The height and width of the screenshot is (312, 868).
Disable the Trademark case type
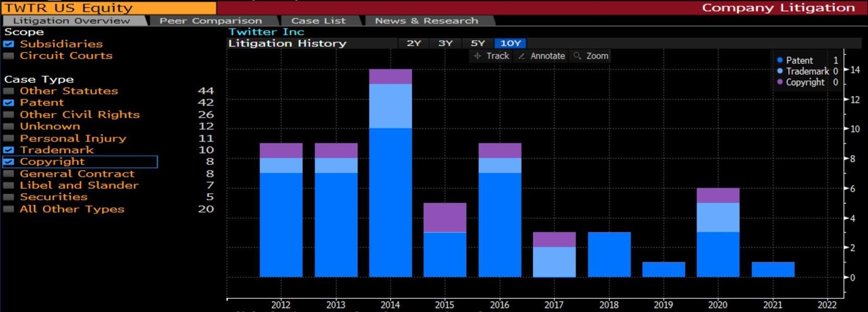point(9,150)
